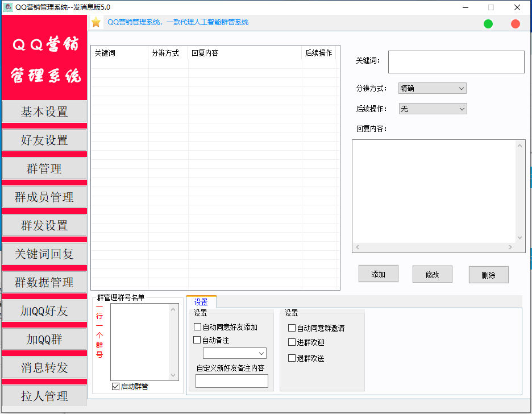Open 拉人管理 page
This screenshot has height=414, width=532.
coord(44,396)
